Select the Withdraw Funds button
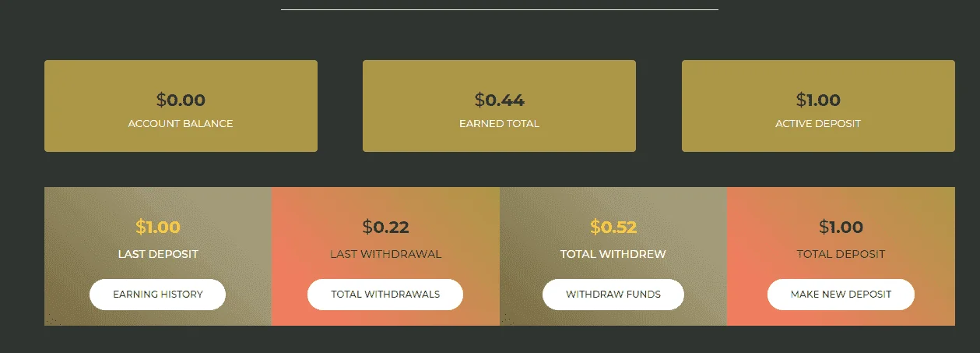 (613, 295)
